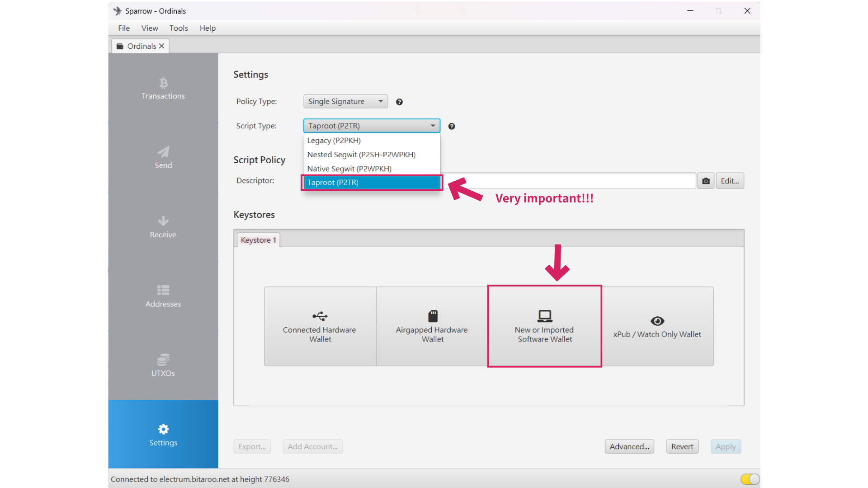Open the Send sidebar section
The image size is (868, 488).
coord(163,158)
